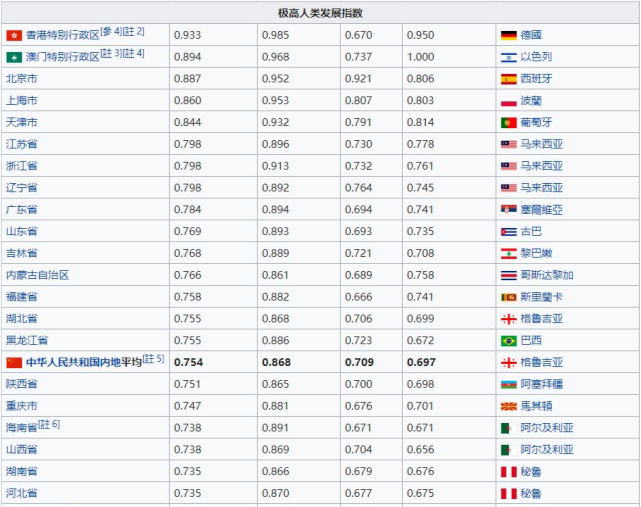Image resolution: width=641 pixels, height=507 pixels.
Task: Follow the [註 3] footnote after 澳门特别行政区
Action: (111, 53)
